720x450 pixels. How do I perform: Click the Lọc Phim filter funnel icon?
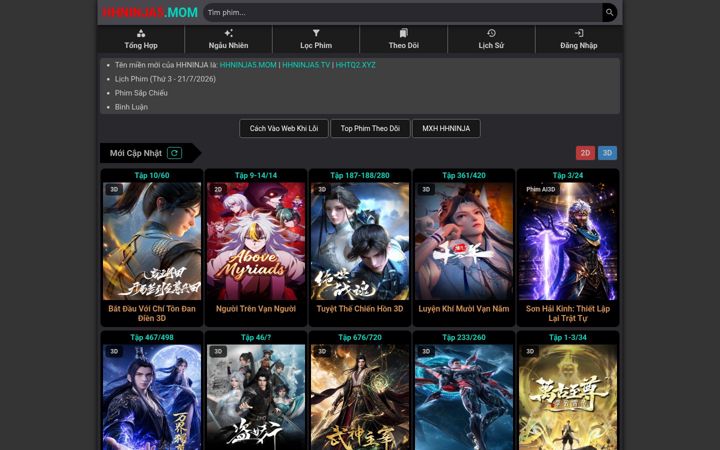point(316,33)
